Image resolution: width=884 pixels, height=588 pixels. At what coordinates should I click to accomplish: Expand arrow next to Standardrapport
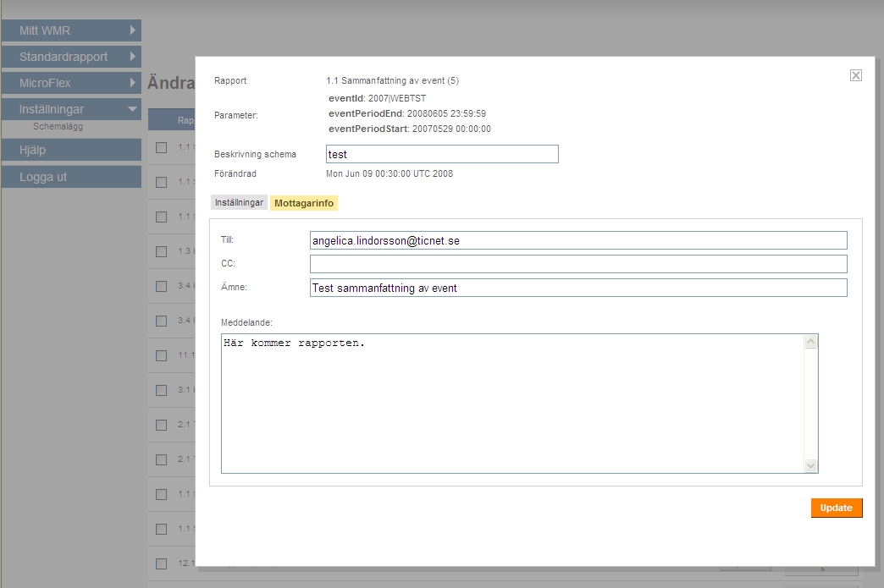132,57
